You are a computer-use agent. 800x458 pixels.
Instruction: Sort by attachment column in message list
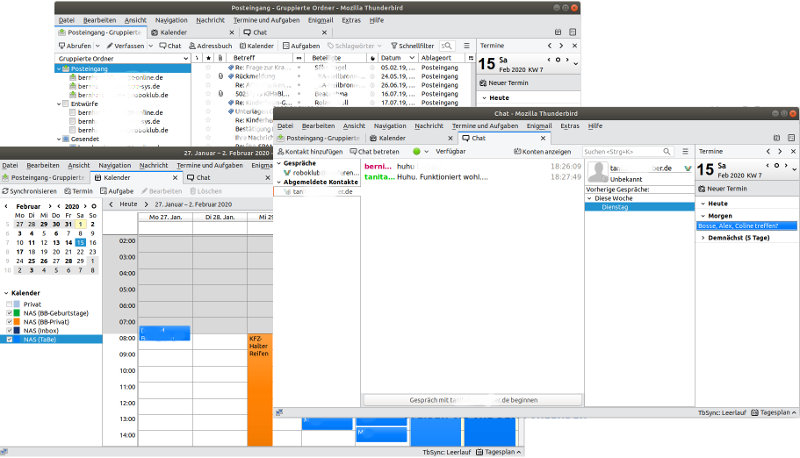tap(220, 58)
